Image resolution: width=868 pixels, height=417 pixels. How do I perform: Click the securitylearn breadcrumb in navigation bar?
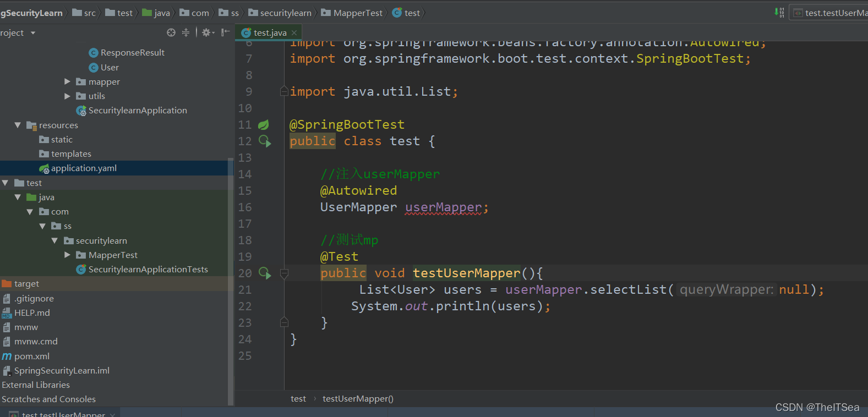coord(280,13)
